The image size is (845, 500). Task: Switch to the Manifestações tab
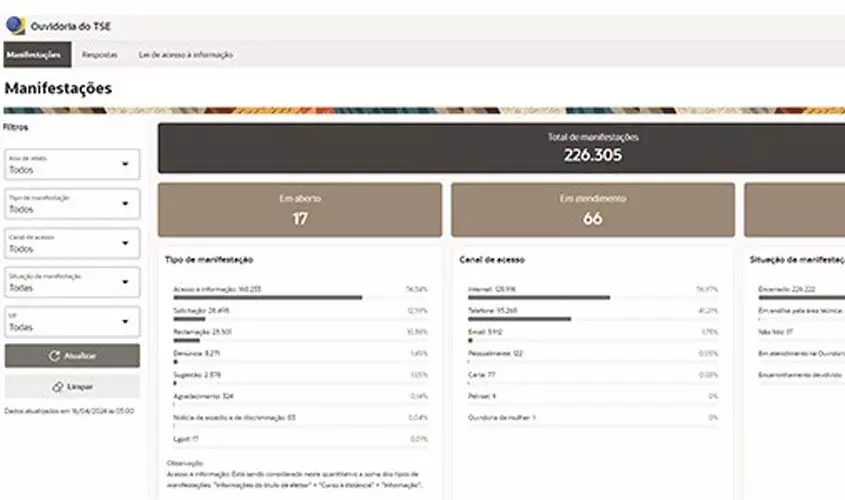click(37, 54)
